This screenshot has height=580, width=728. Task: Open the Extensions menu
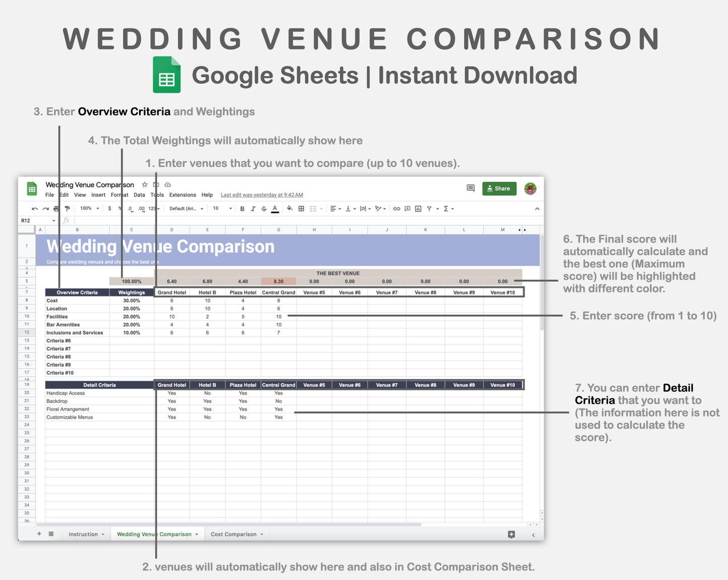(x=182, y=195)
